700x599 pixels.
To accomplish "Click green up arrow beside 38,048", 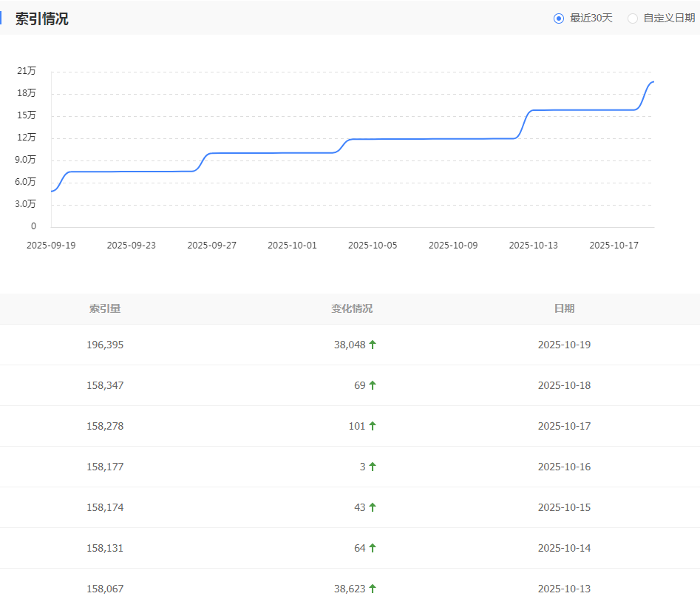I will coord(373,345).
